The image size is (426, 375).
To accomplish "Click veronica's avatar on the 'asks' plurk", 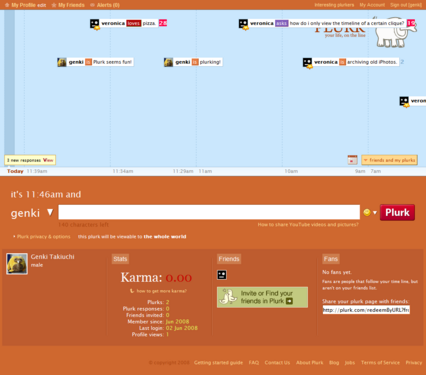I will coord(243,24).
